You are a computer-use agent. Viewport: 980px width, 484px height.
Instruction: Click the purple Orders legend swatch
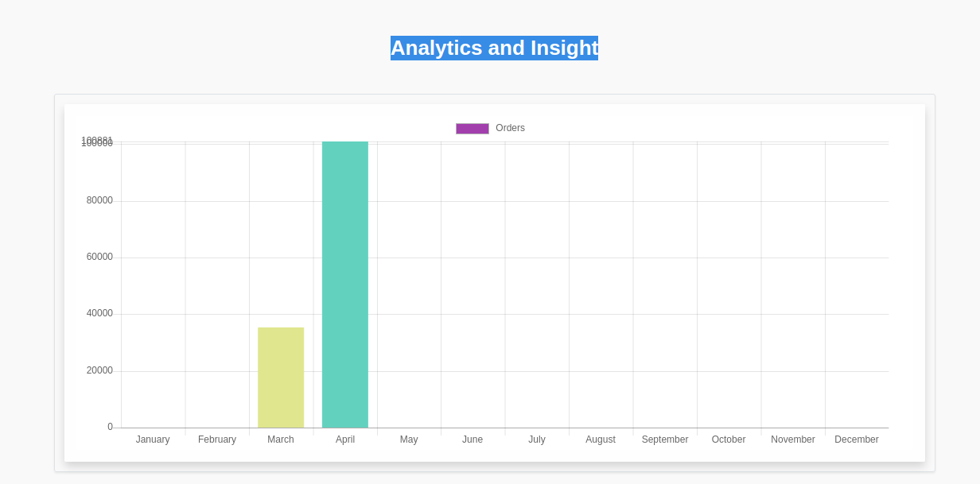point(472,129)
